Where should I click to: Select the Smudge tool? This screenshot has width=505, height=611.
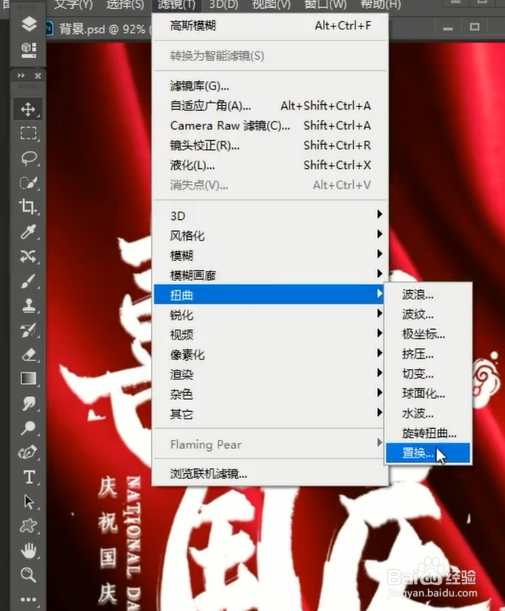[28, 403]
